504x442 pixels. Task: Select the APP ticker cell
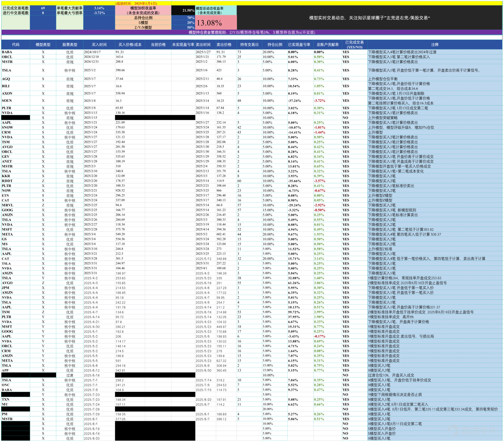click(x=16, y=371)
